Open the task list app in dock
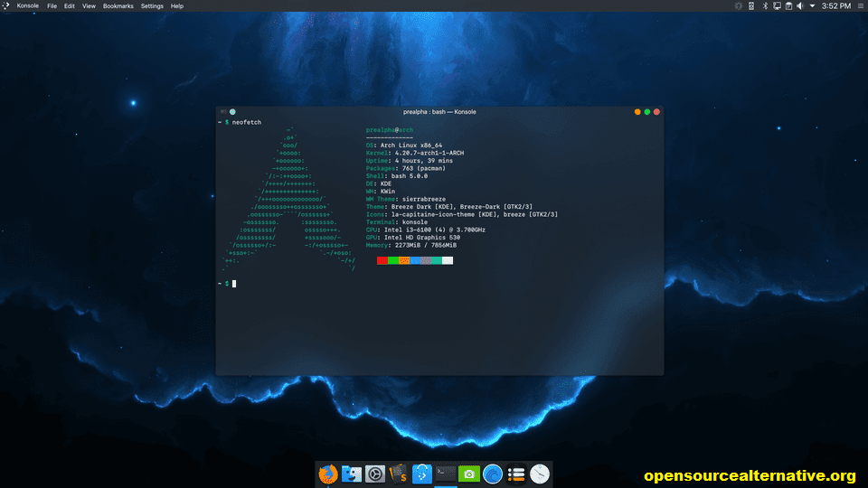 pyautogui.click(x=516, y=474)
